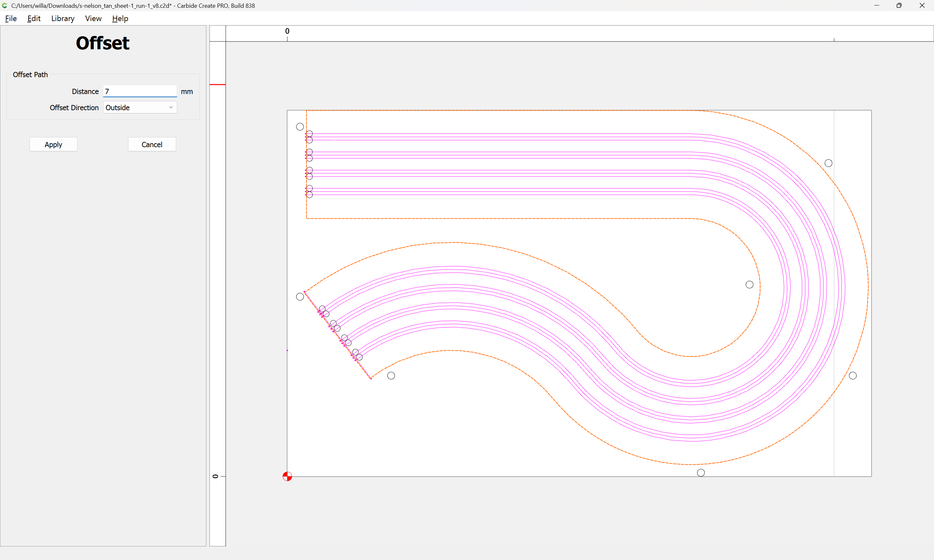Screen dimensions: 934x560
Task: Minimize the Carbide Create window
Action: [x=877, y=6]
